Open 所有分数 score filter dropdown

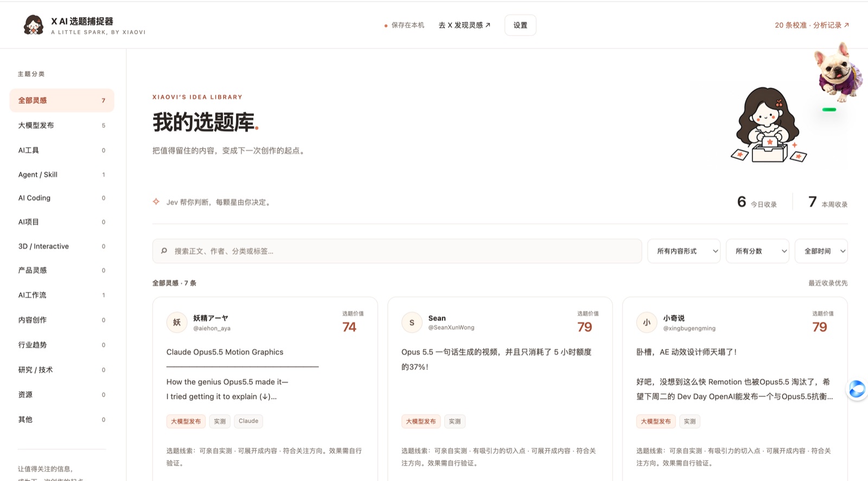click(757, 251)
